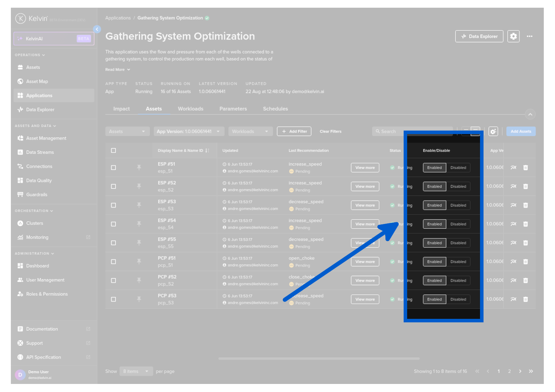Open the application settings gear icon

(x=513, y=36)
